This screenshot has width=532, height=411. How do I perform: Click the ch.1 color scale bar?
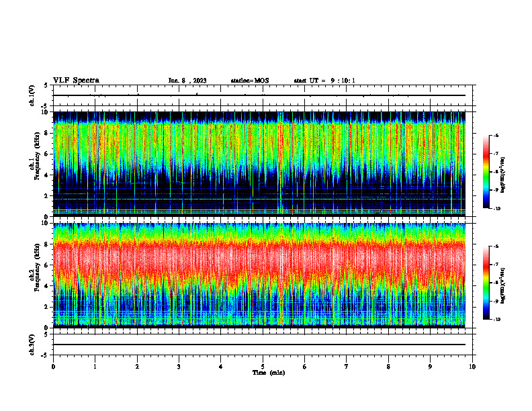click(x=486, y=172)
